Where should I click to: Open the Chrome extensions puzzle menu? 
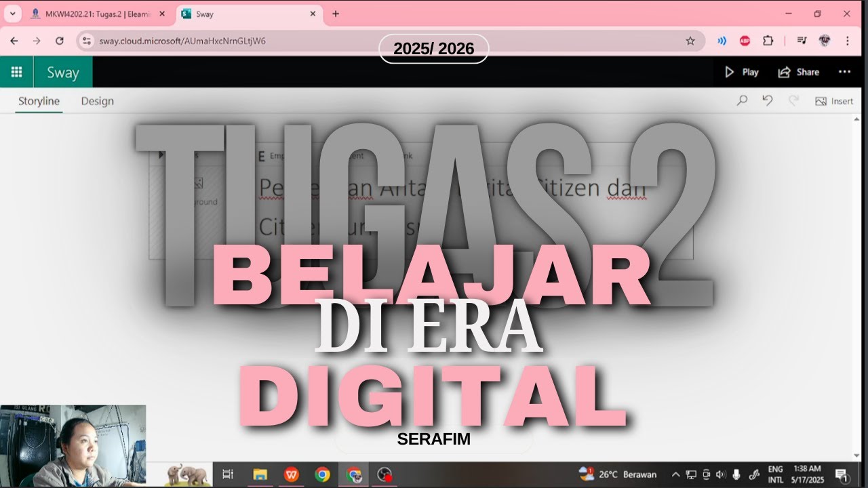(x=768, y=41)
